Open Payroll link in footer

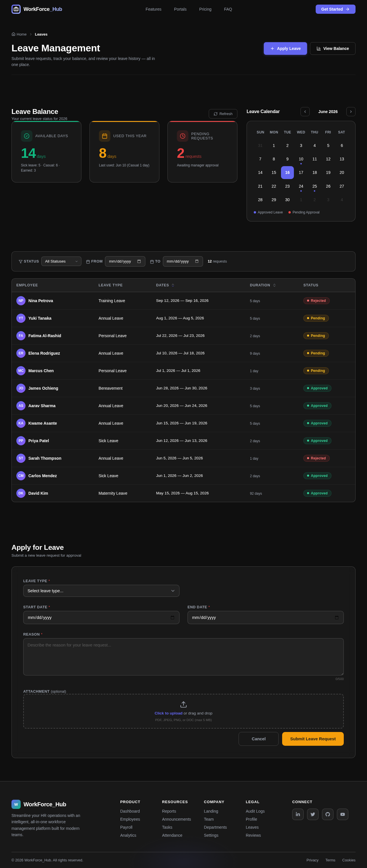(126, 827)
